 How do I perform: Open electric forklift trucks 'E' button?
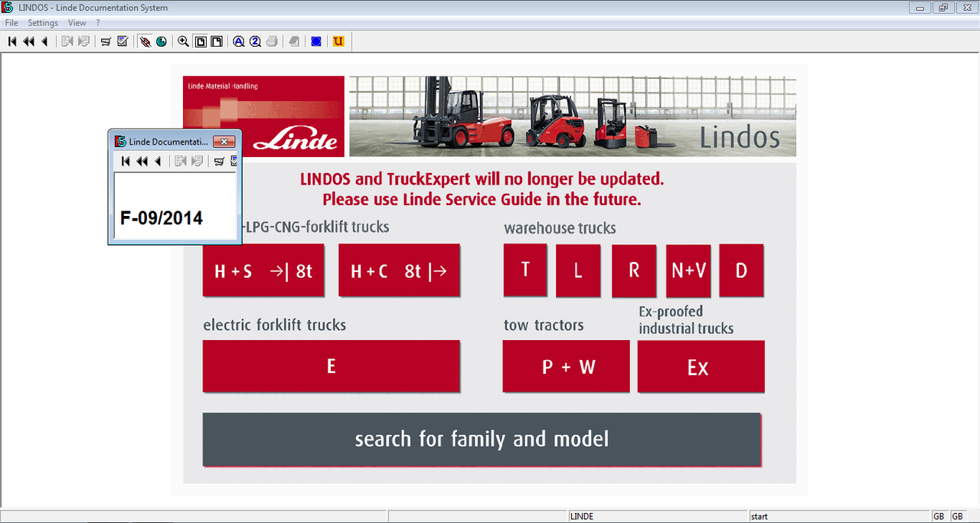tap(332, 366)
